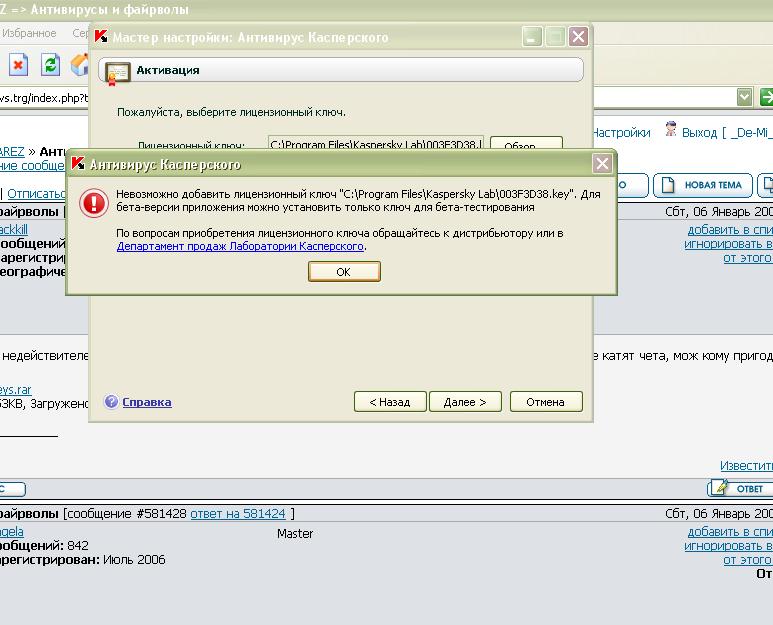Click the НОВАЯ ТЕМА forum button
Screen dimensions: 773x625
(x=703, y=186)
